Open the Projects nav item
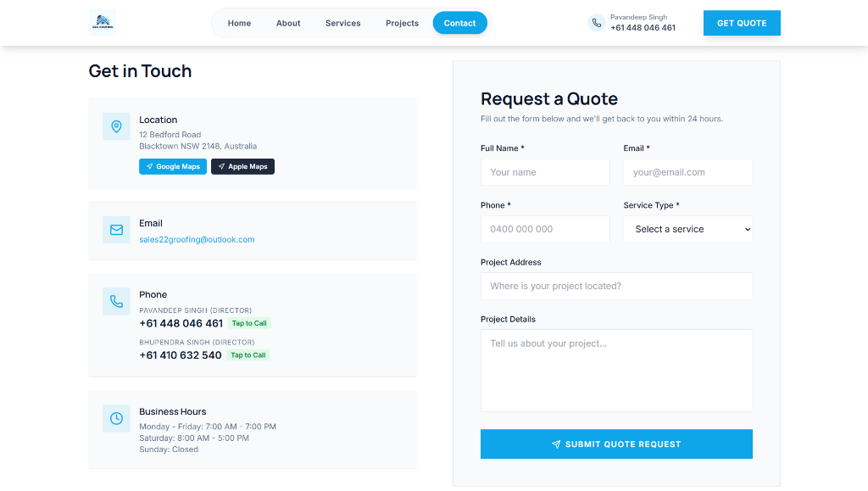 click(x=402, y=23)
